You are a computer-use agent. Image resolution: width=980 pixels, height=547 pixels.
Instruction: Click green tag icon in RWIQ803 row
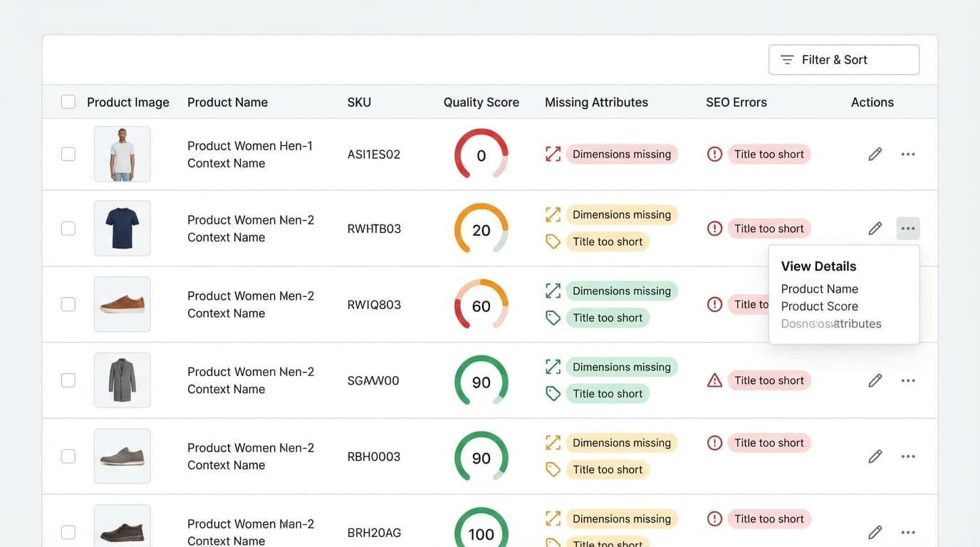pos(553,318)
